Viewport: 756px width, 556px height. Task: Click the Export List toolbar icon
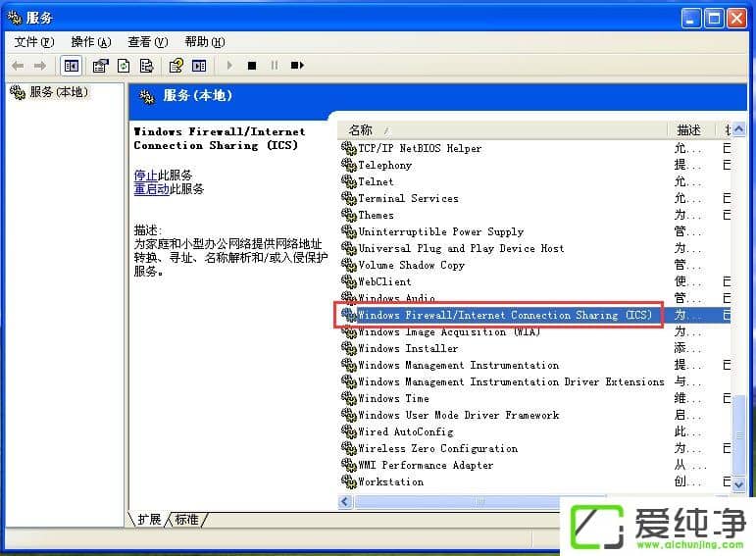pyautogui.click(x=146, y=66)
